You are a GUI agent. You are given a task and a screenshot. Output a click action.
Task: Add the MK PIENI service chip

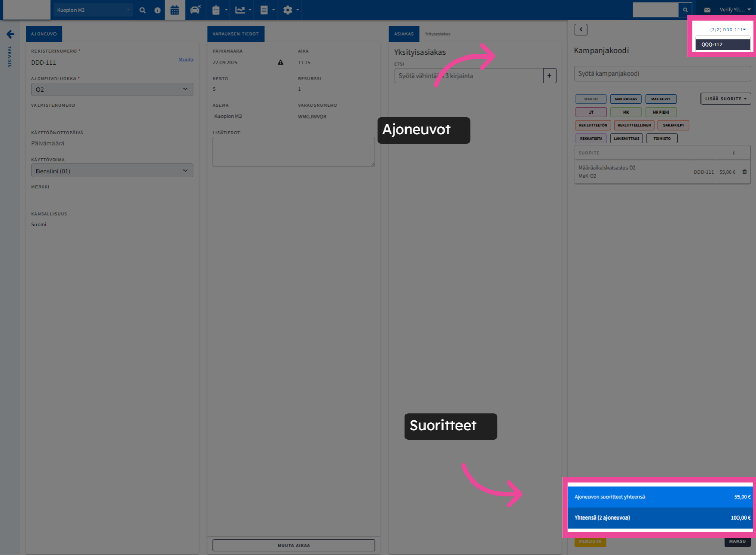point(661,112)
